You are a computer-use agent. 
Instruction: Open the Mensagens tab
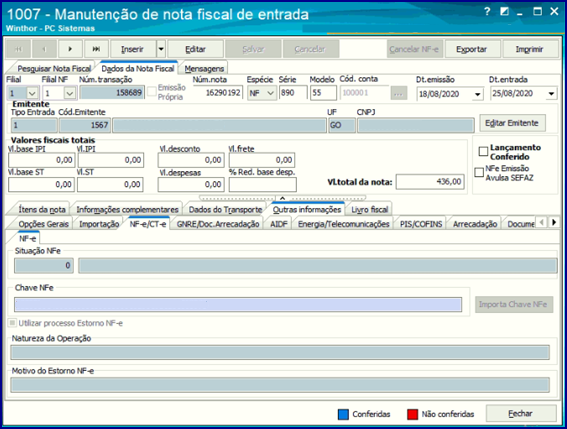pos(204,68)
